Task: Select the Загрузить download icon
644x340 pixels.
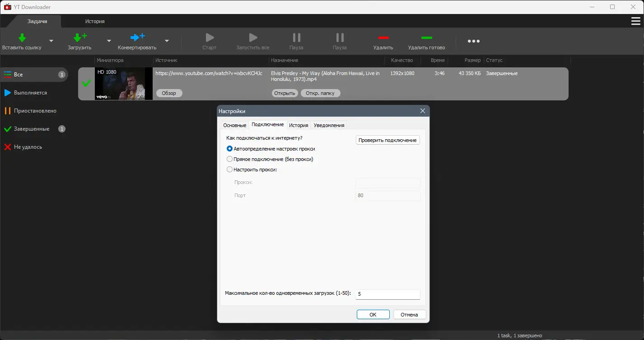Action: [x=78, y=38]
